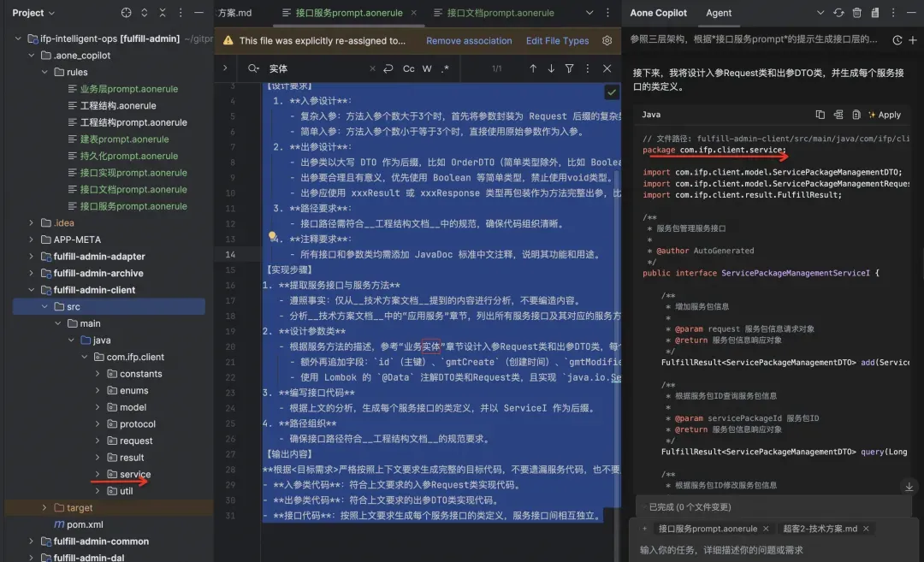Expand the .idea folder
This screenshot has height=562, width=924.
[32, 222]
